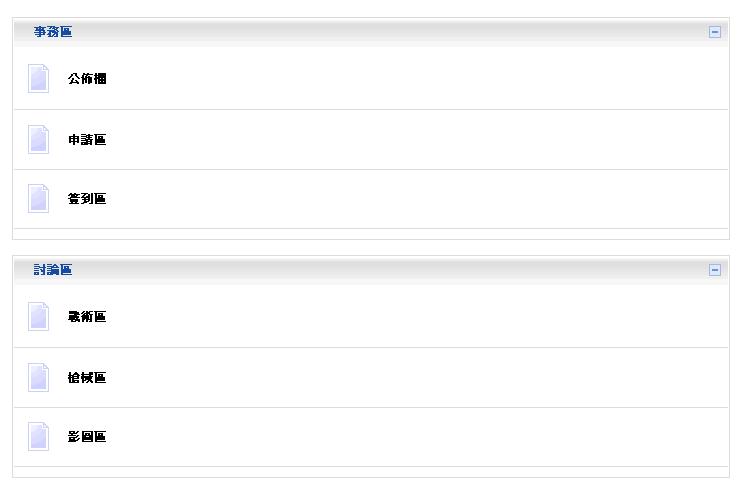The image size is (737, 492).
Task: Open the 影圖區 forum link
Action: (87, 437)
